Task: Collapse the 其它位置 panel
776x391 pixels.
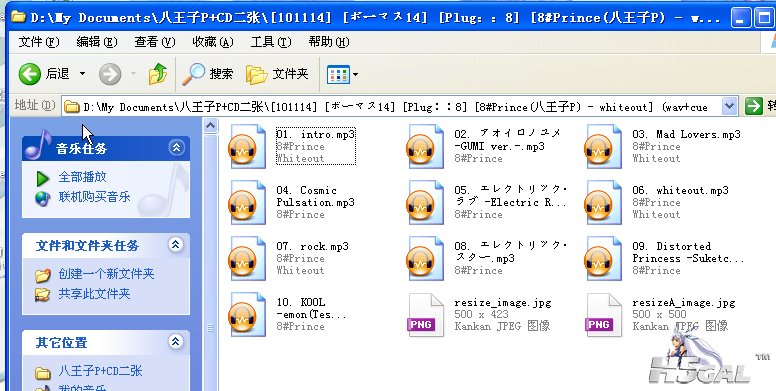Action: click(x=176, y=342)
